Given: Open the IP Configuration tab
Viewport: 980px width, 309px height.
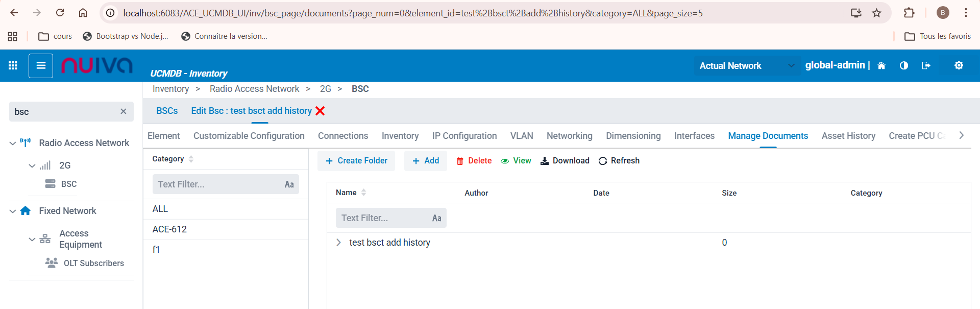Looking at the screenshot, I should tap(464, 136).
